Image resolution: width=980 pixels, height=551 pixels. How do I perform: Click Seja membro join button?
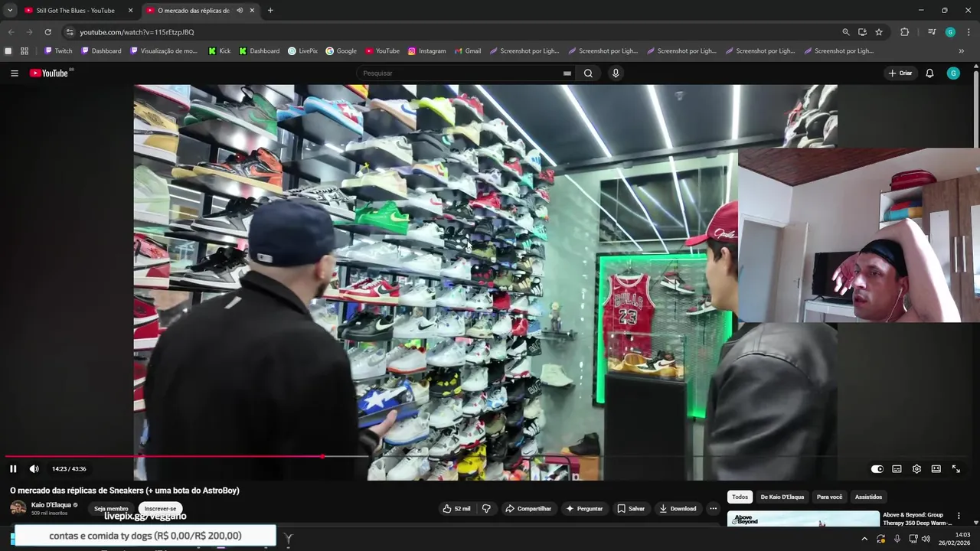click(111, 509)
